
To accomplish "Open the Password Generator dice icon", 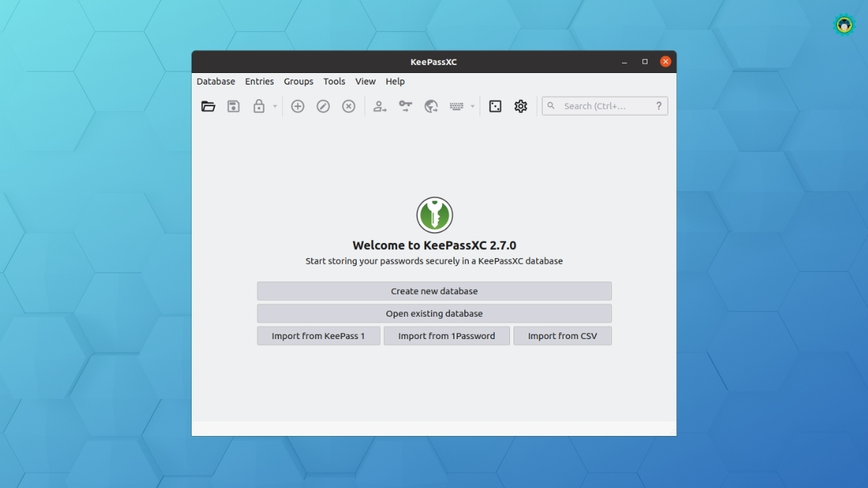I will 495,106.
